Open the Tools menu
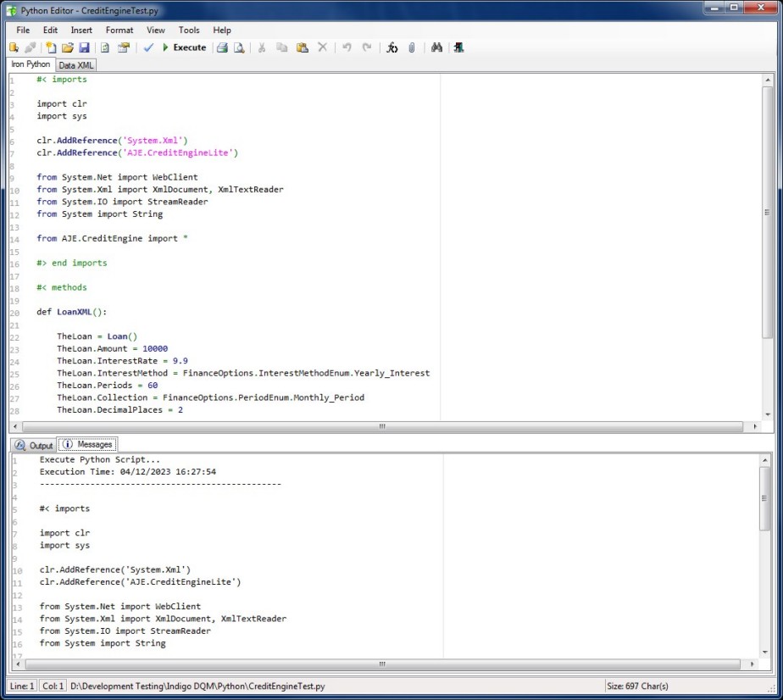 tap(189, 30)
